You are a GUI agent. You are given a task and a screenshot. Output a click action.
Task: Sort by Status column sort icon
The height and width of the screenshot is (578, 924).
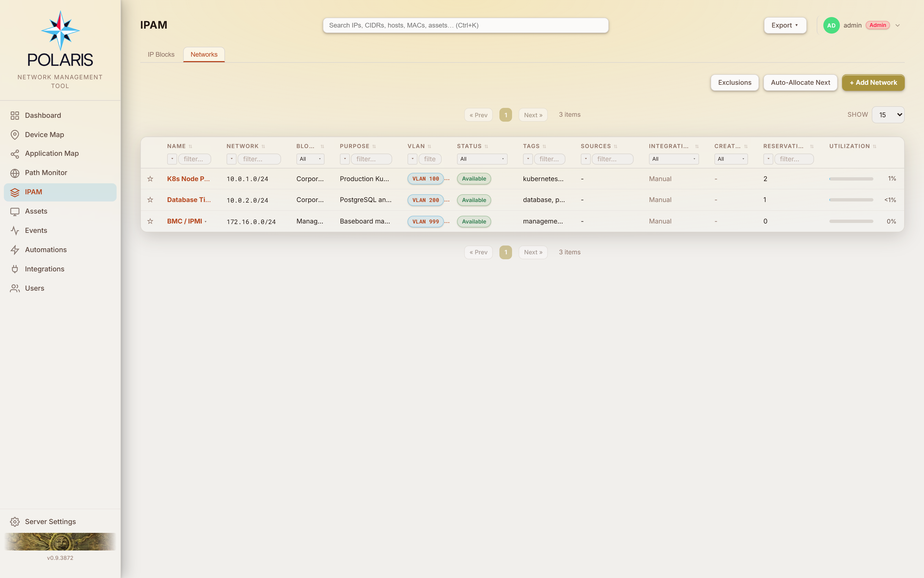[x=486, y=146]
